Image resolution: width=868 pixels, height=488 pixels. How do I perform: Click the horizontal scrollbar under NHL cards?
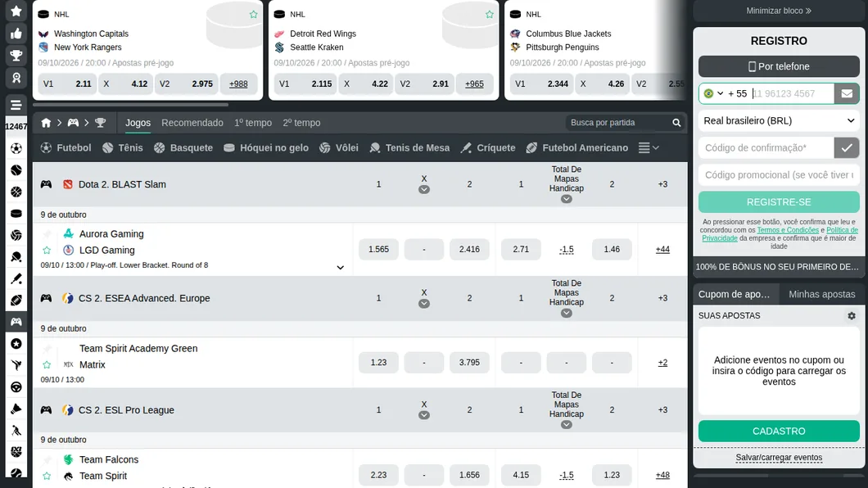131,104
